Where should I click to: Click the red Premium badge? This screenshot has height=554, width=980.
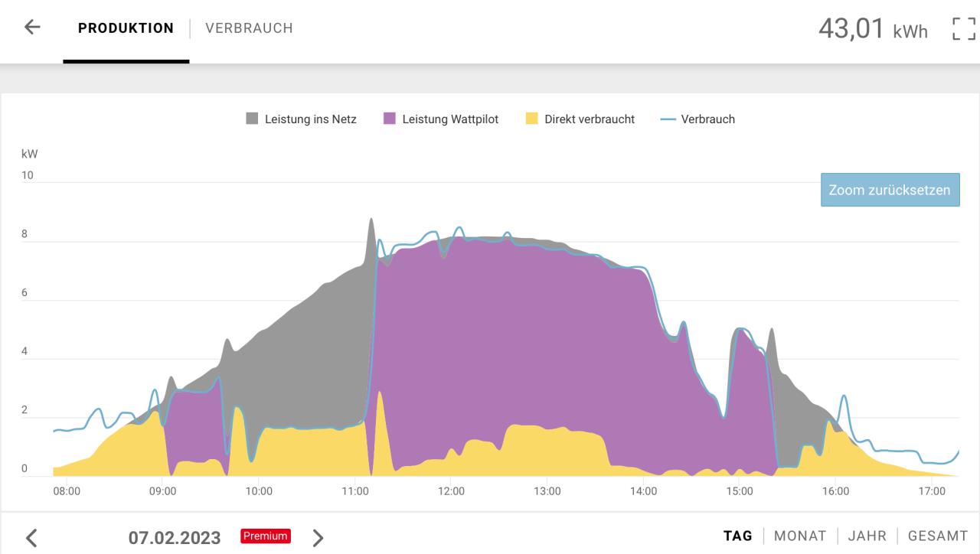[265, 536]
